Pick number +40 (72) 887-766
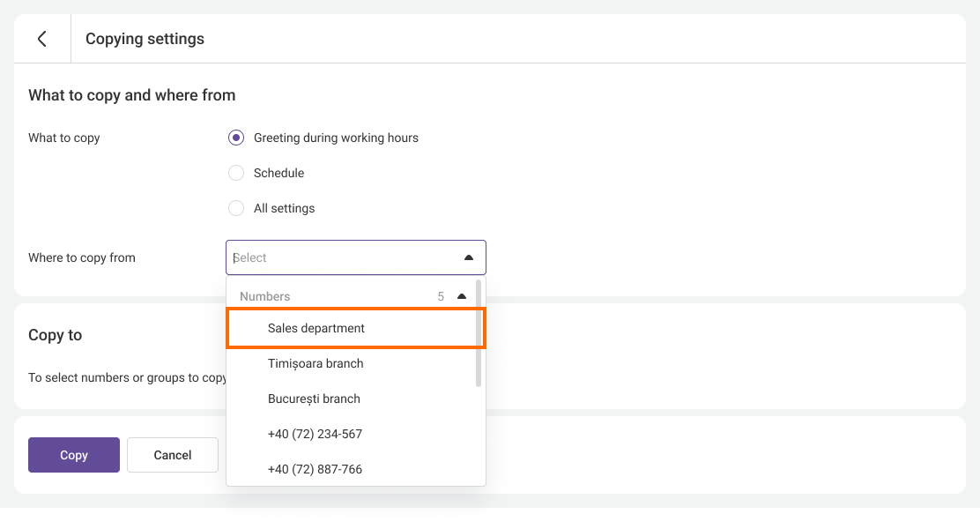This screenshot has width=980, height=529. [315, 469]
